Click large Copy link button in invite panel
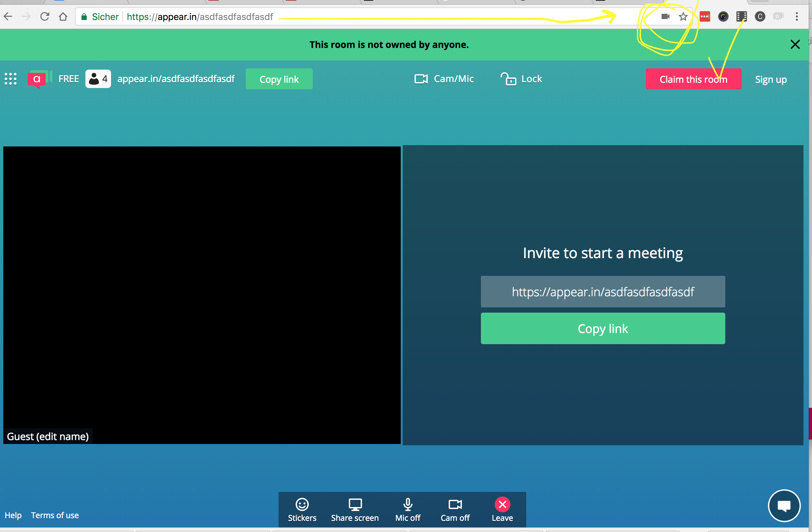Viewport: 812px width, 532px height. [x=603, y=328]
